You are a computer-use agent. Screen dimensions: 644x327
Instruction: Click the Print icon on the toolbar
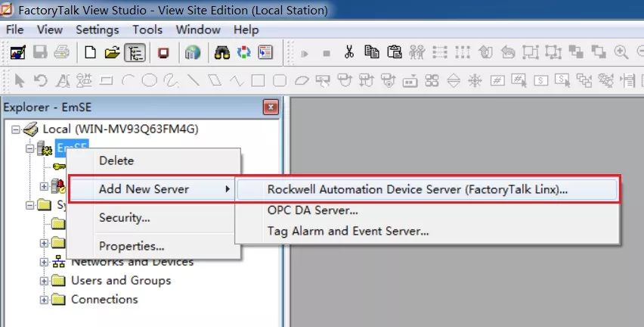62,52
